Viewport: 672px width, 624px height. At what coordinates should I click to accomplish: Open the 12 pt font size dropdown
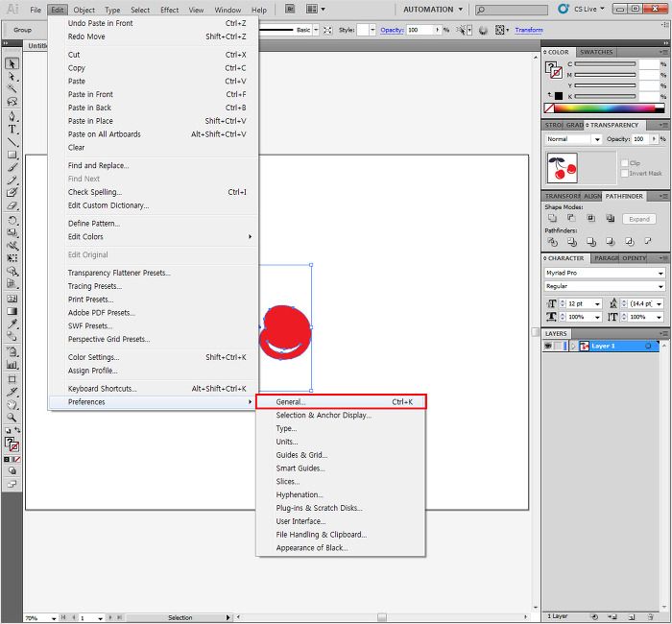coord(597,304)
